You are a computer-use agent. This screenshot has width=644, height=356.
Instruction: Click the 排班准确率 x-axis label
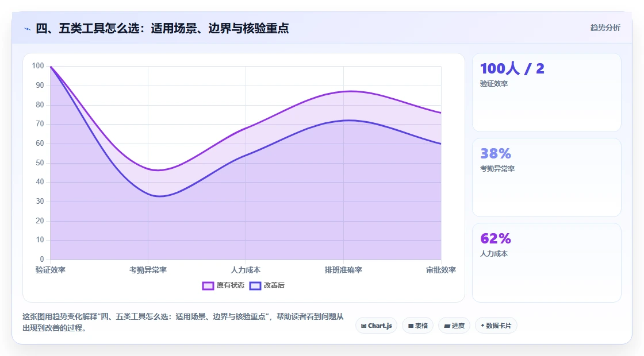[343, 270]
